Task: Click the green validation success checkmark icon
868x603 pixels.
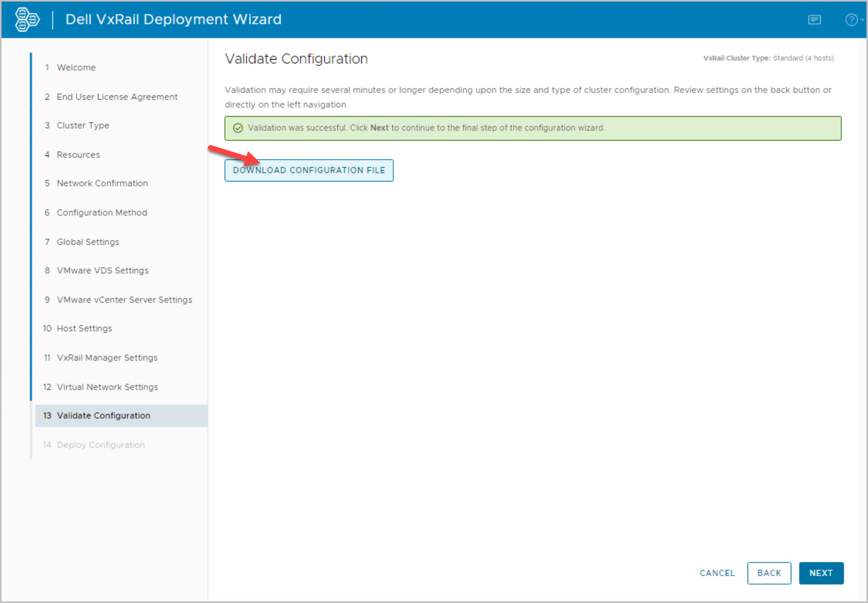Action: click(x=238, y=128)
